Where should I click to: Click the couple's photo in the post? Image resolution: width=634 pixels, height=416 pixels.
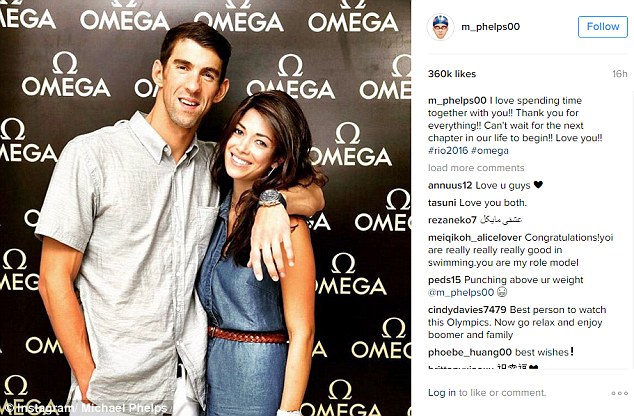[205, 208]
